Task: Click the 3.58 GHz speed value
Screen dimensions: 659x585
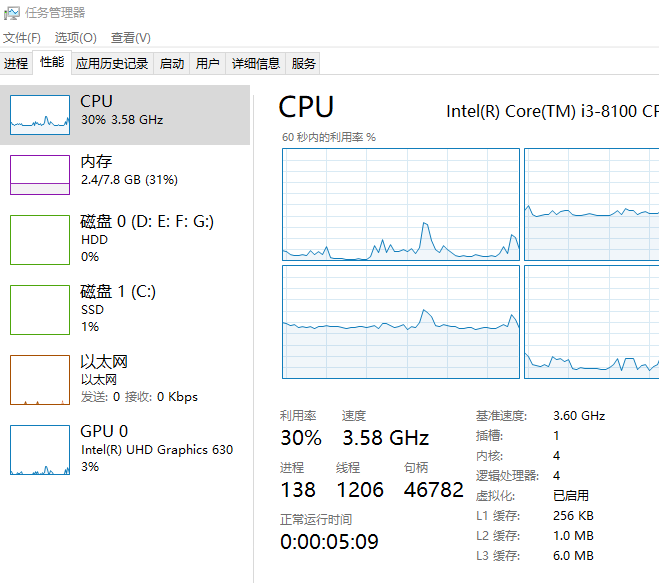Action: (385, 438)
